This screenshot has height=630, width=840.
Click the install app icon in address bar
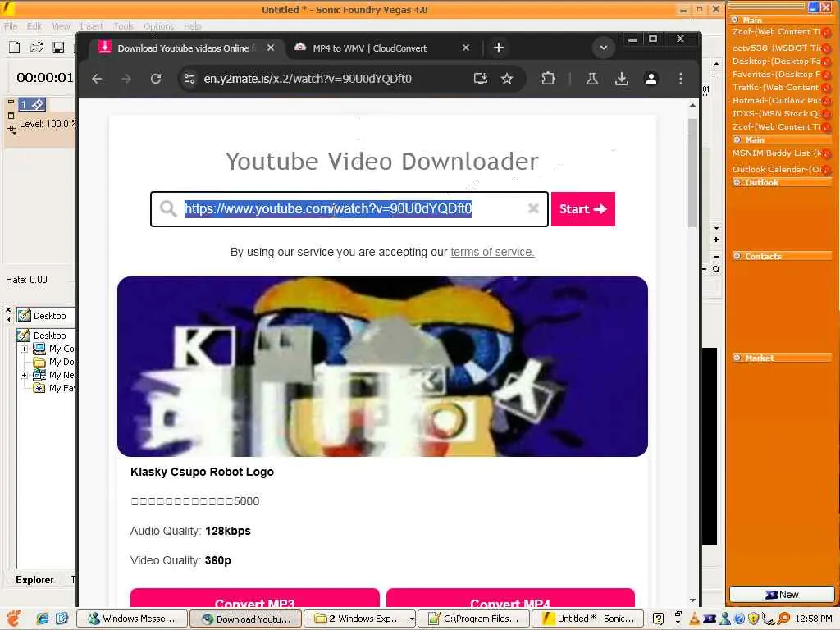(481, 79)
